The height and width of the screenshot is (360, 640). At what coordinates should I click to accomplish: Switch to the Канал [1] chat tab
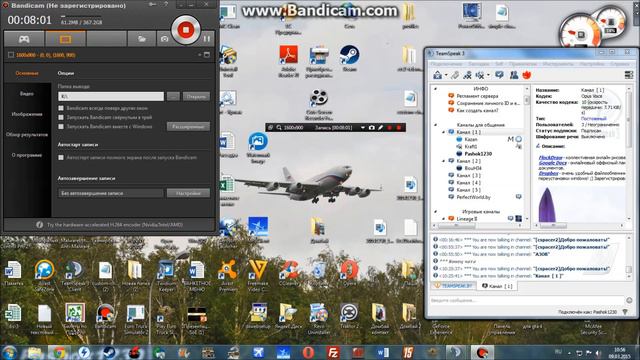pos(497,286)
